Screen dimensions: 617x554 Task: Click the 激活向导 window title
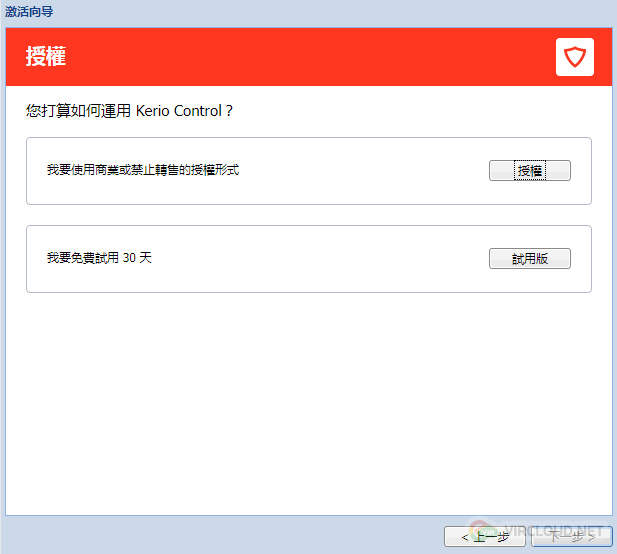click(29, 11)
